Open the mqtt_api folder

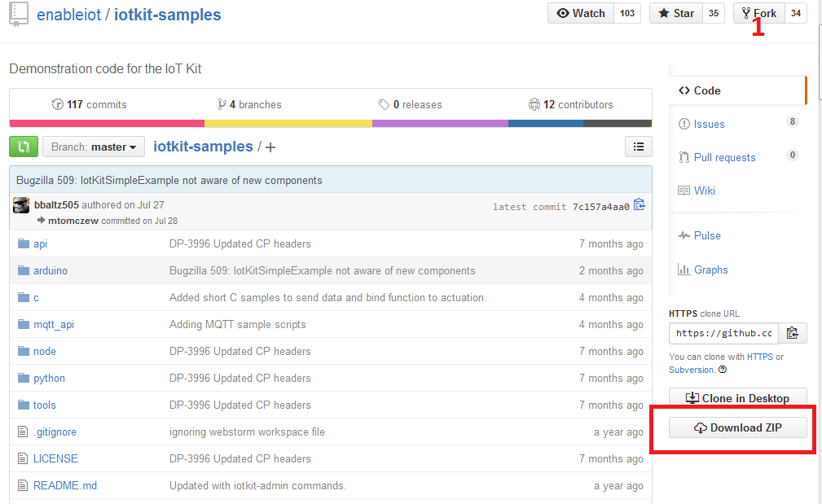(x=54, y=325)
